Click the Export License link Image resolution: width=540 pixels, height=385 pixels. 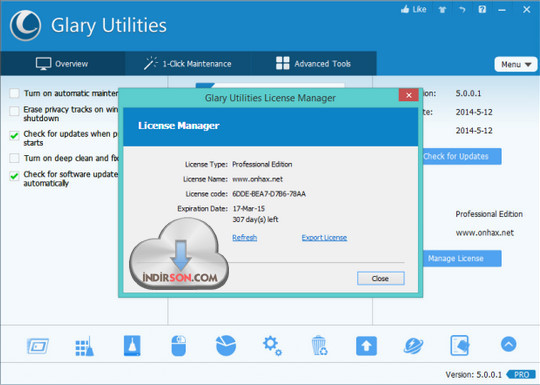tap(324, 238)
